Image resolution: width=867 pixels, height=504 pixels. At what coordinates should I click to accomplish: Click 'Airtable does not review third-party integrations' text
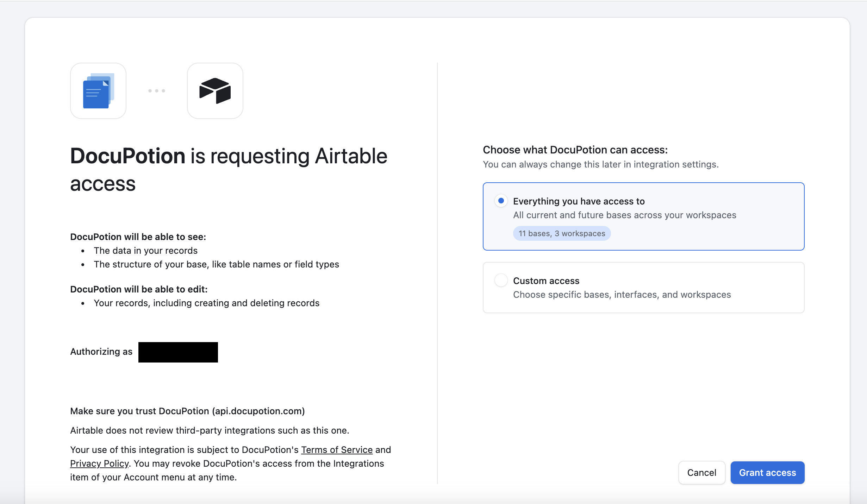click(x=210, y=430)
